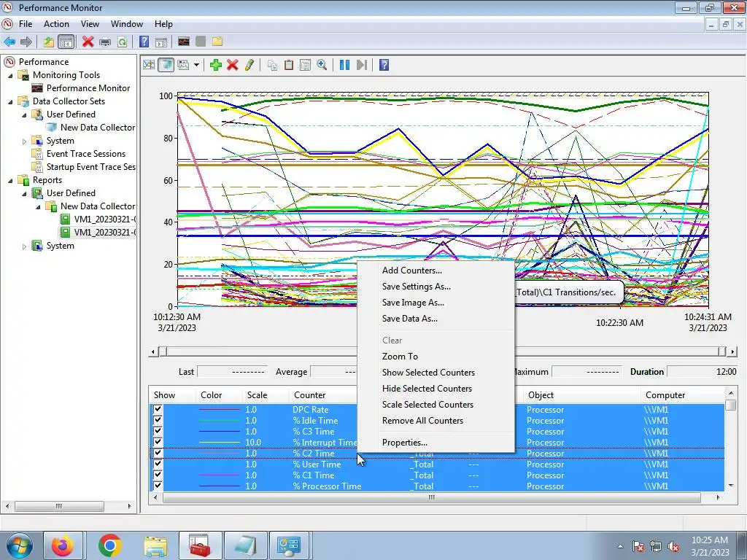747x560 pixels.
Task: Uncheck the DPC Rate counter checkbox
Action: point(158,409)
